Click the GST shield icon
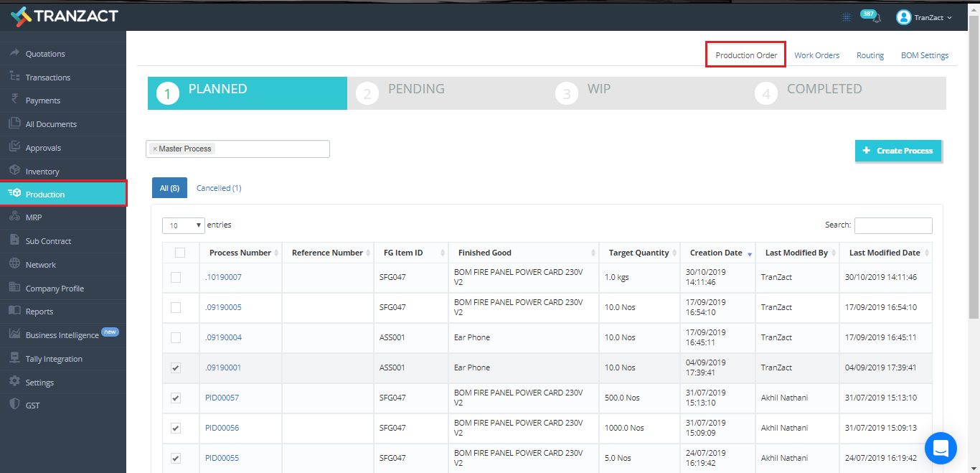 click(x=14, y=405)
